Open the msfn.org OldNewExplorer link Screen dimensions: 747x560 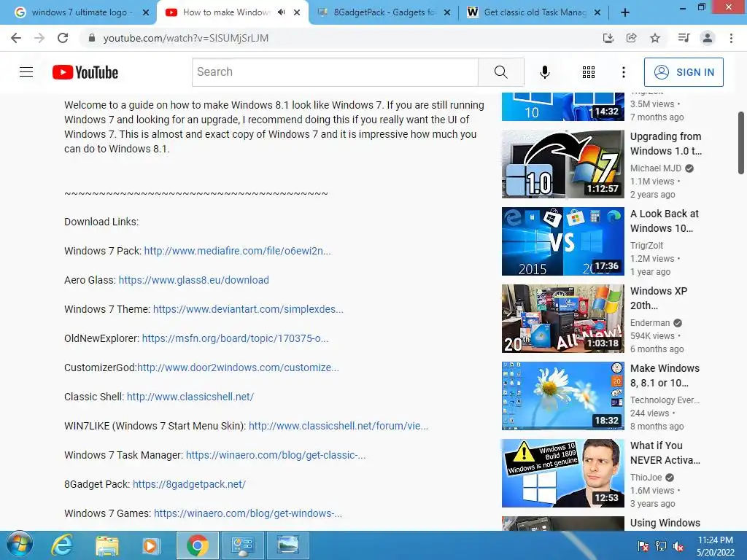(235, 338)
